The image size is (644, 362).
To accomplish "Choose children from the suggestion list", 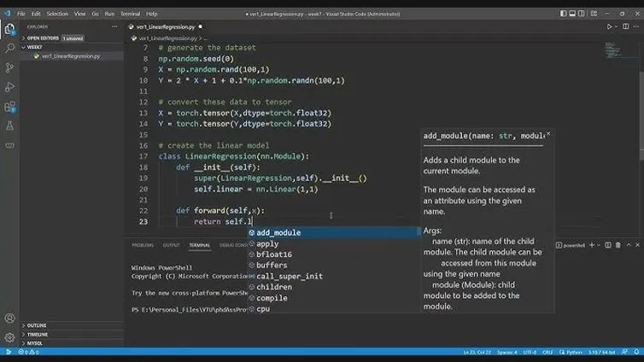I will [x=334, y=287].
